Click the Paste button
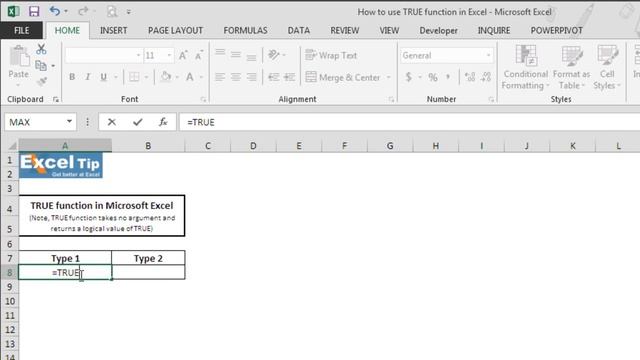This screenshot has width=640, height=360. click(19, 66)
